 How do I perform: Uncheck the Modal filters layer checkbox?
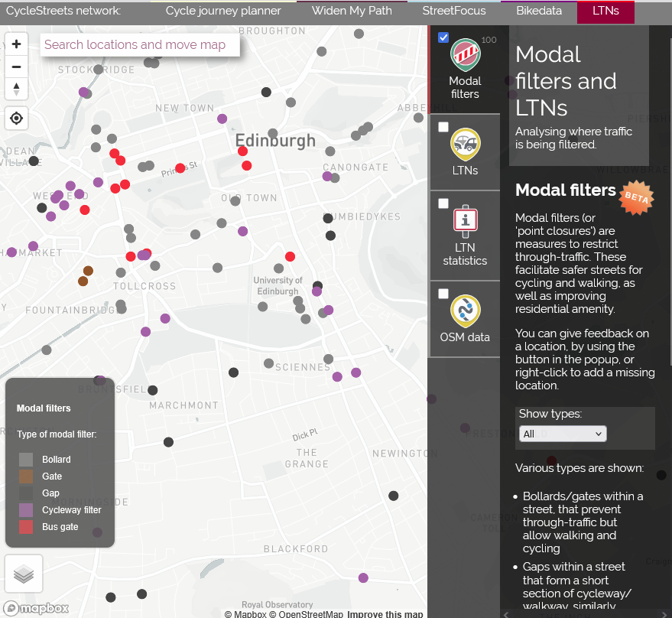click(443, 37)
